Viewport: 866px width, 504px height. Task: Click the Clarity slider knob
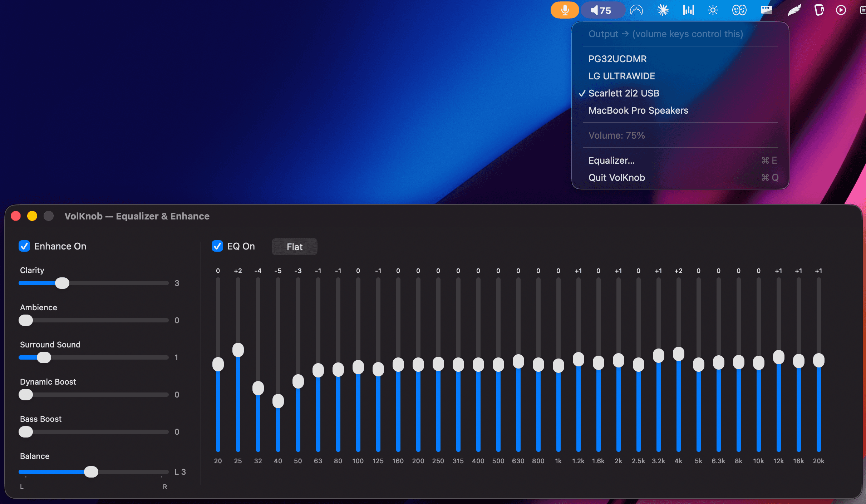(x=62, y=283)
